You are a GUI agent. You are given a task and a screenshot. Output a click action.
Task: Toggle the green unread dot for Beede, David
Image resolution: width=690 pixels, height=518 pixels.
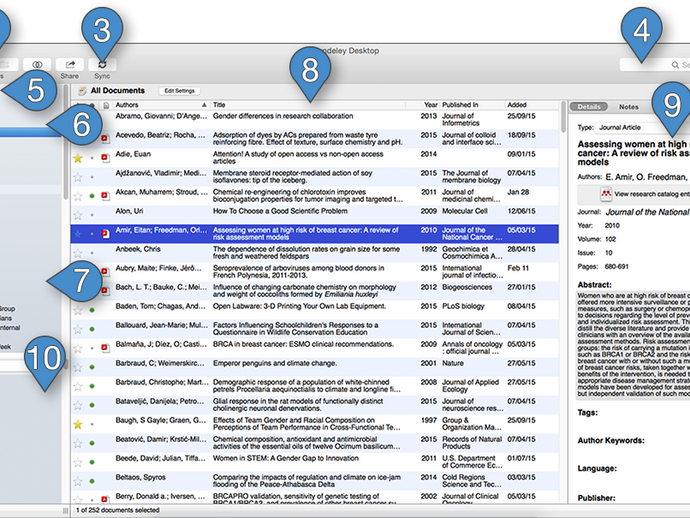point(92,462)
